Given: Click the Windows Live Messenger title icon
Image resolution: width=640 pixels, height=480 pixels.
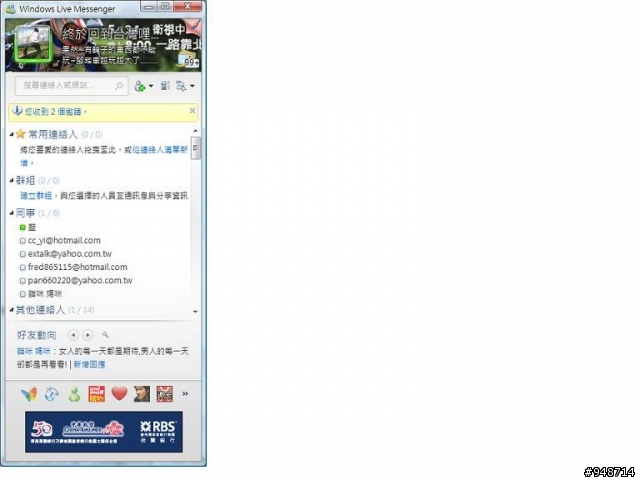Looking at the screenshot, I should [10, 9].
